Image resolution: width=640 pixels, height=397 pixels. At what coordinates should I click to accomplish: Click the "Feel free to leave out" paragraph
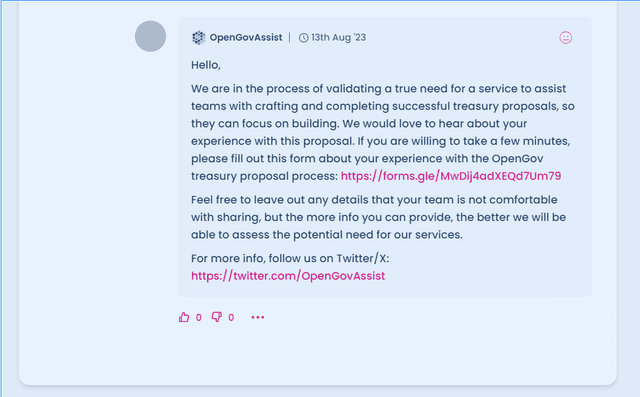point(378,217)
